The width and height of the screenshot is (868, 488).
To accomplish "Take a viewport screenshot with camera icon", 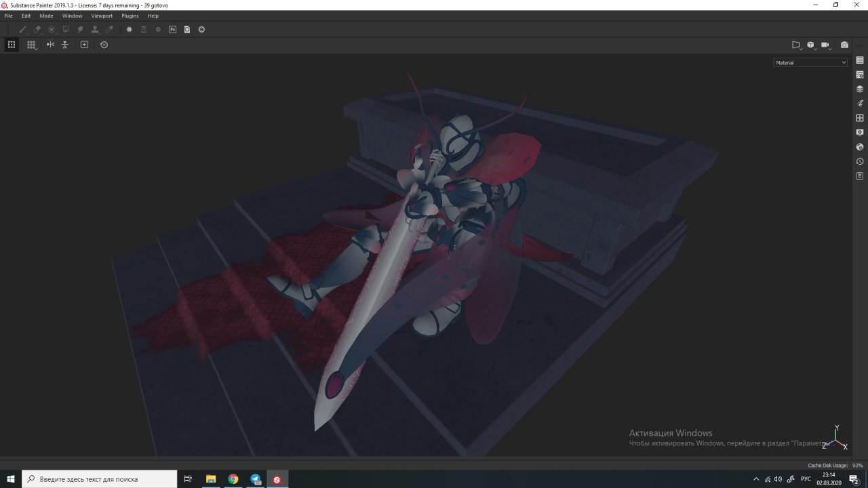I will point(844,45).
